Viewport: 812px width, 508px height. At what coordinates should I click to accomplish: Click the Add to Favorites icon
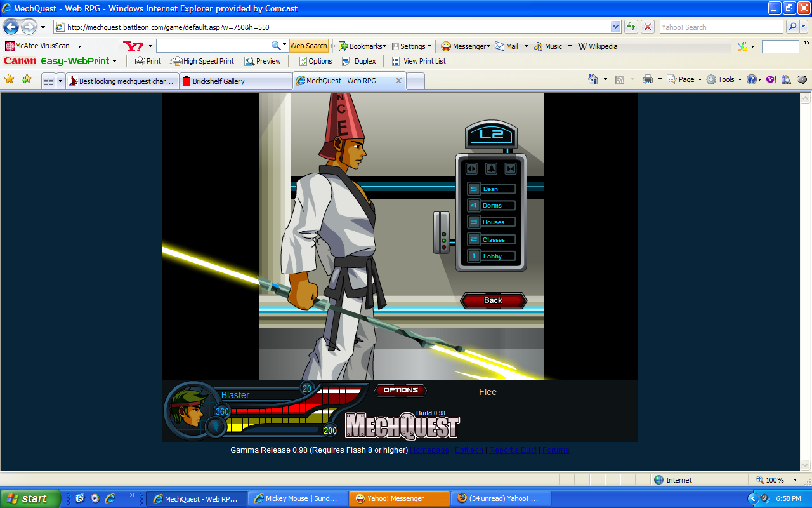point(26,79)
